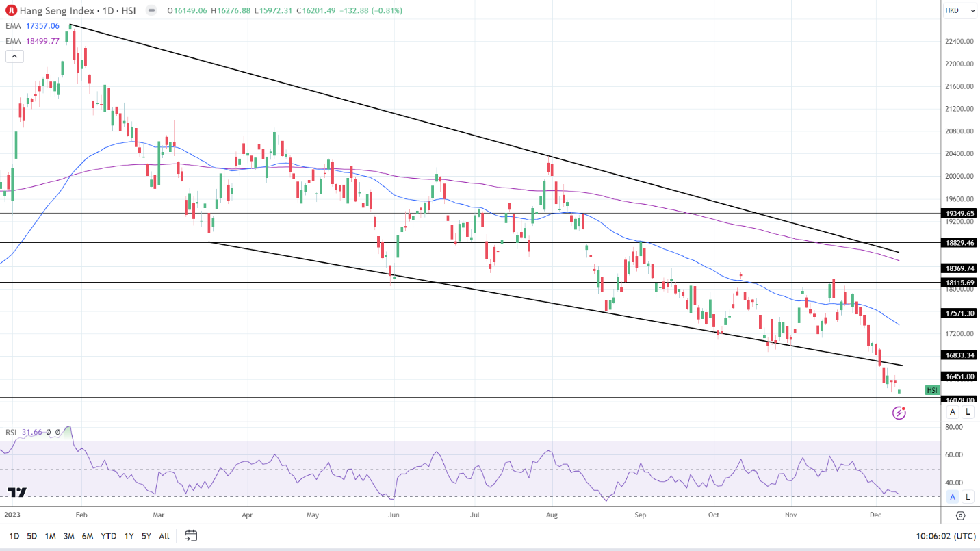Click the 16833.34 horizontal line price label
The height and width of the screenshot is (551, 980).
click(x=960, y=355)
